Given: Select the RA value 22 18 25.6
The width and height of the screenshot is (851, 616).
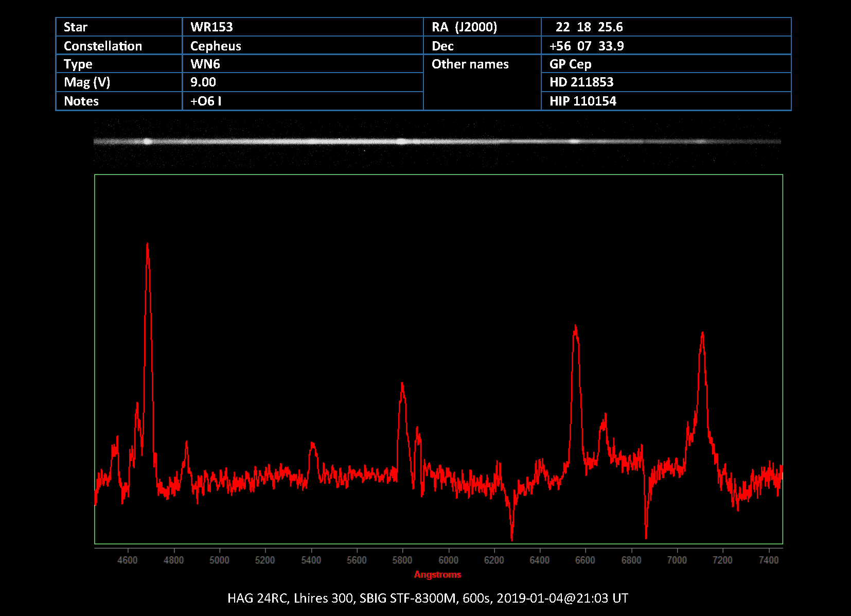Looking at the screenshot, I should point(589,27).
